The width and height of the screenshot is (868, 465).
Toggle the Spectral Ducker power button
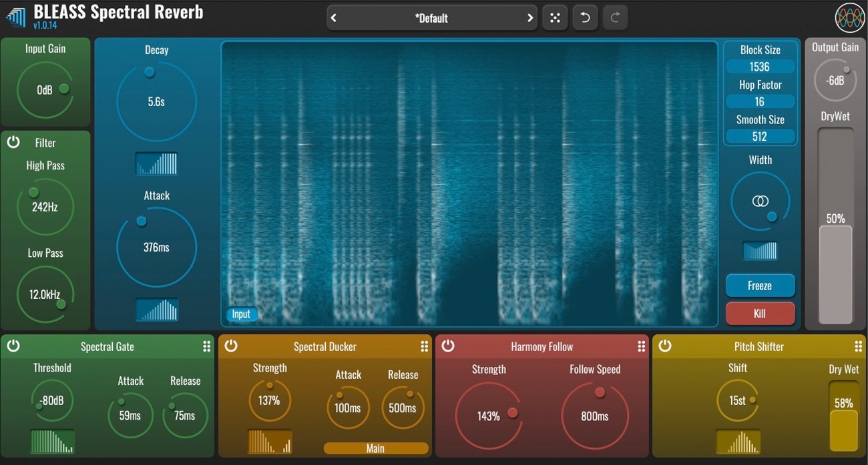point(231,346)
